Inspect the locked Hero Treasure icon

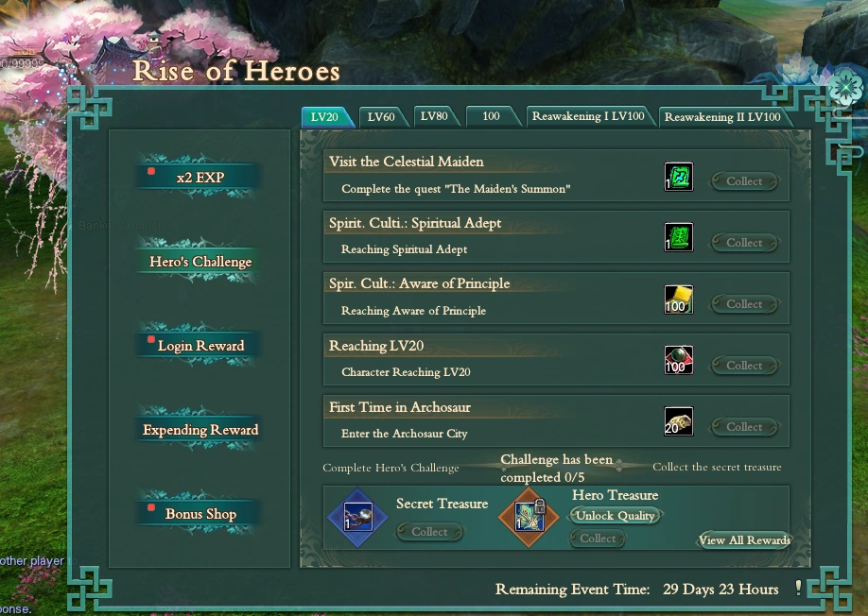click(x=529, y=518)
